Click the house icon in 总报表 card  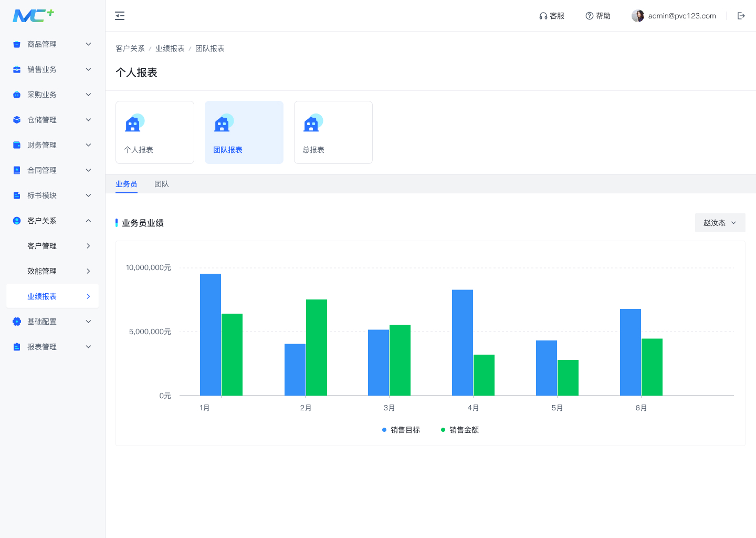click(x=313, y=122)
